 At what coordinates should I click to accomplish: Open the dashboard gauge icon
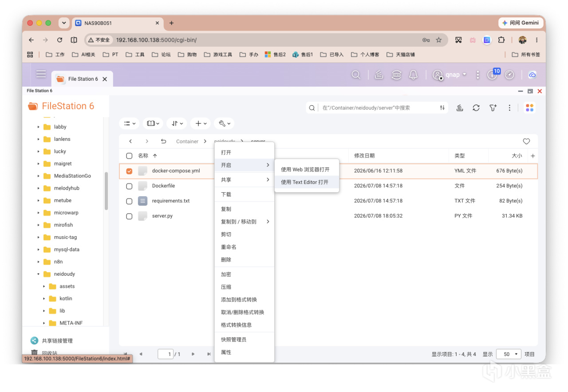coord(509,75)
